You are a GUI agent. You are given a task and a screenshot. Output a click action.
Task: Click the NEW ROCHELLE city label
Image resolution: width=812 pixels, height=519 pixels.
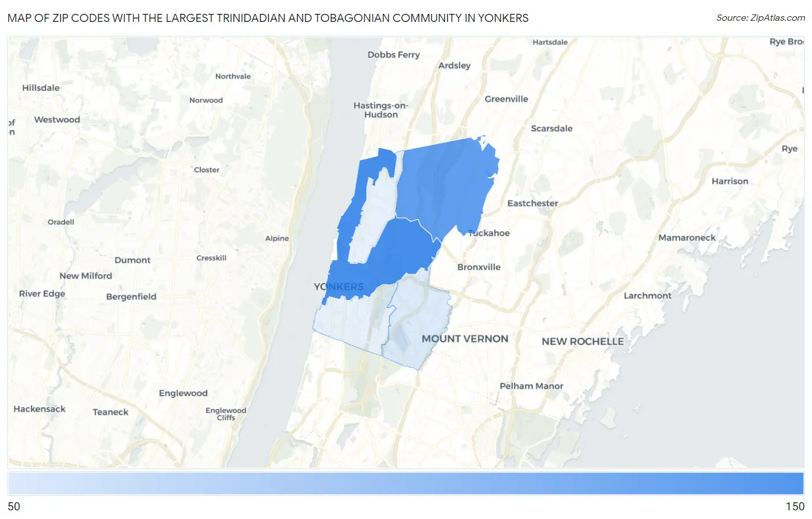(583, 341)
